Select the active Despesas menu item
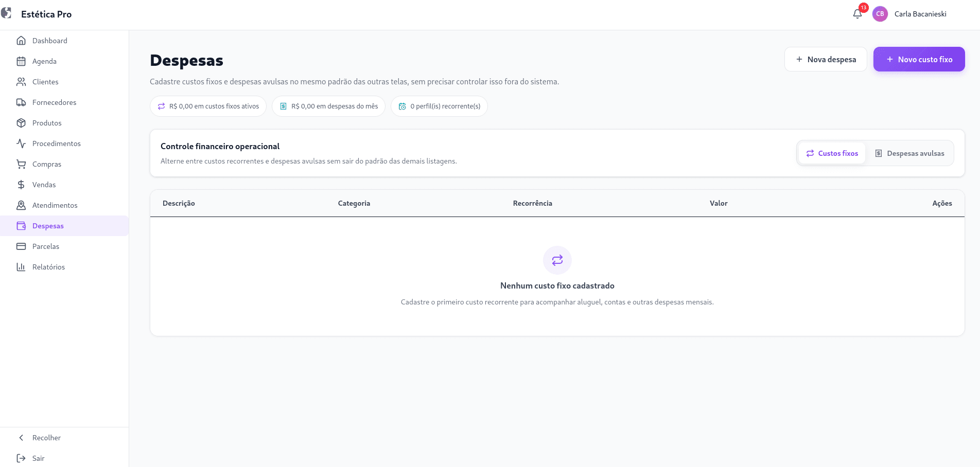This screenshot has height=467, width=980. 64,226
